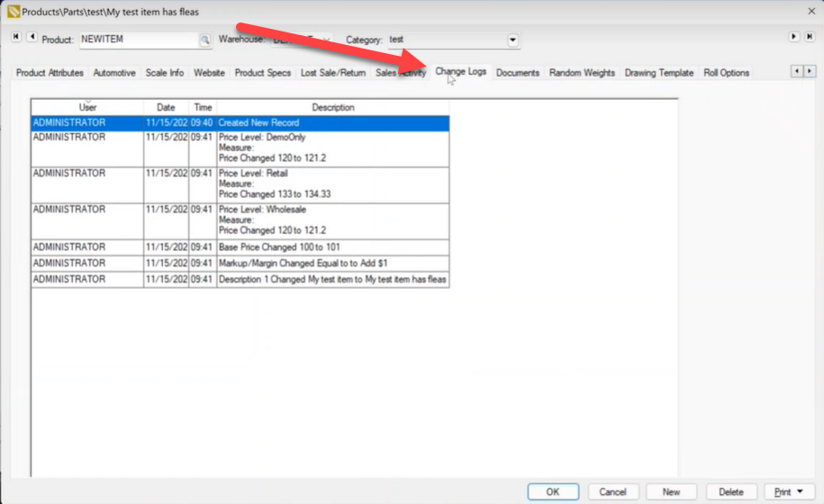824x504 pixels.
Task: Go to the next product record
Action: 793,37
